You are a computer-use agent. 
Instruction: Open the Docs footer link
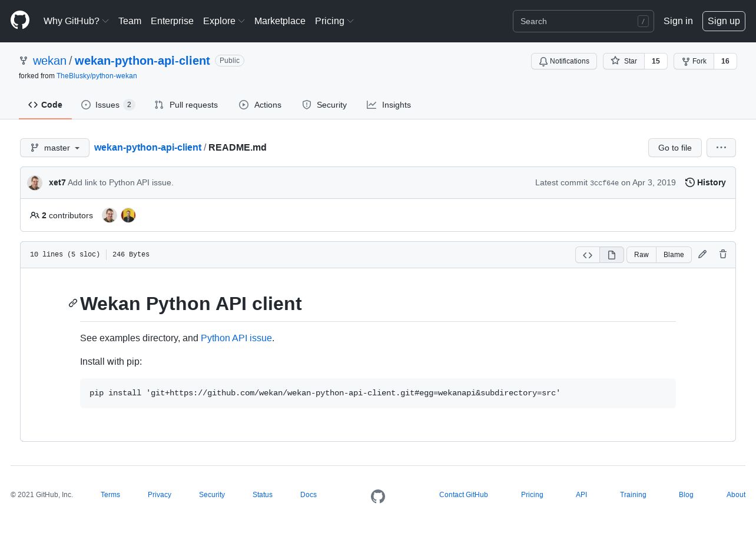pyautogui.click(x=309, y=495)
